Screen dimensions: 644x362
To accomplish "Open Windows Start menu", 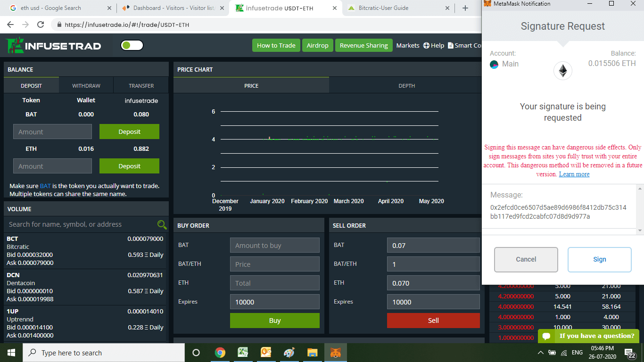I will tap(11, 353).
